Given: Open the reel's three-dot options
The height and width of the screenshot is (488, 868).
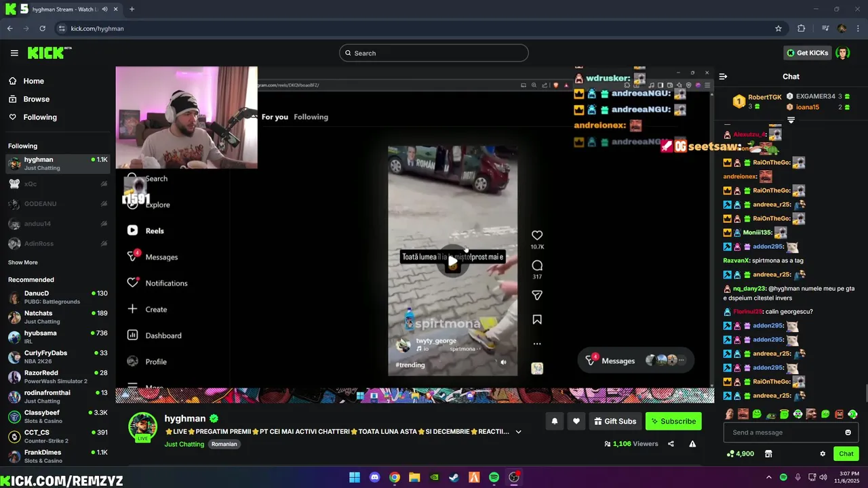Looking at the screenshot, I should click(537, 344).
